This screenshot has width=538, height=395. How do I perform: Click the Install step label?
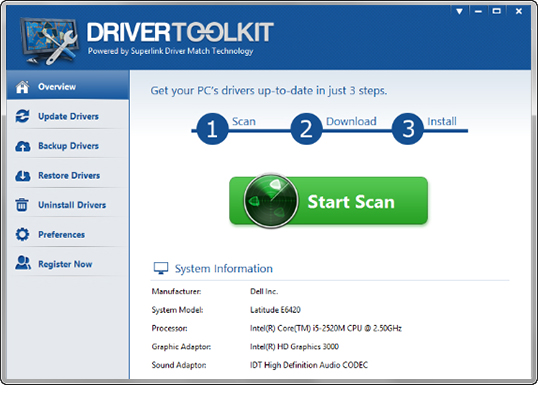[x=442, y=121]
